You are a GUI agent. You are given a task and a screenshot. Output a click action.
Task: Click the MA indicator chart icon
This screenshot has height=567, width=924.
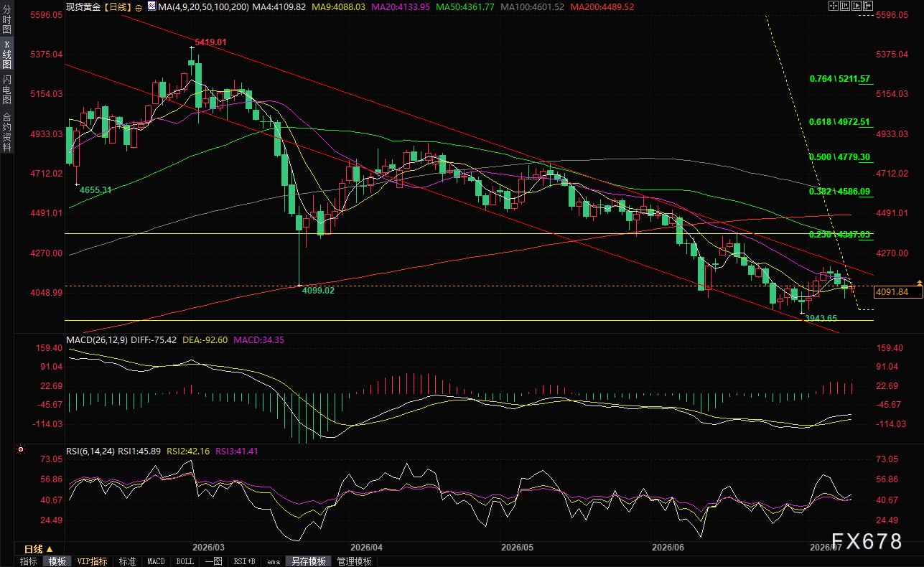pyautogui.click(x=151, y=6)
